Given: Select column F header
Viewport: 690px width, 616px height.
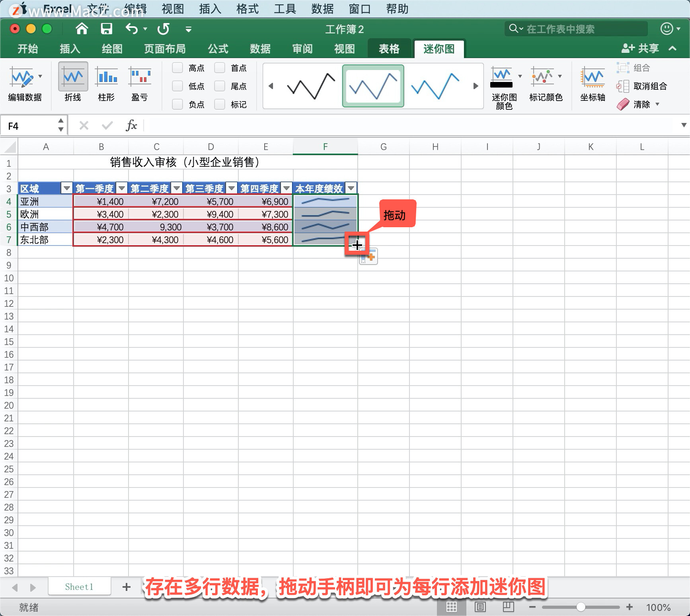Looking at the screenshot, I should coord(325,147).
